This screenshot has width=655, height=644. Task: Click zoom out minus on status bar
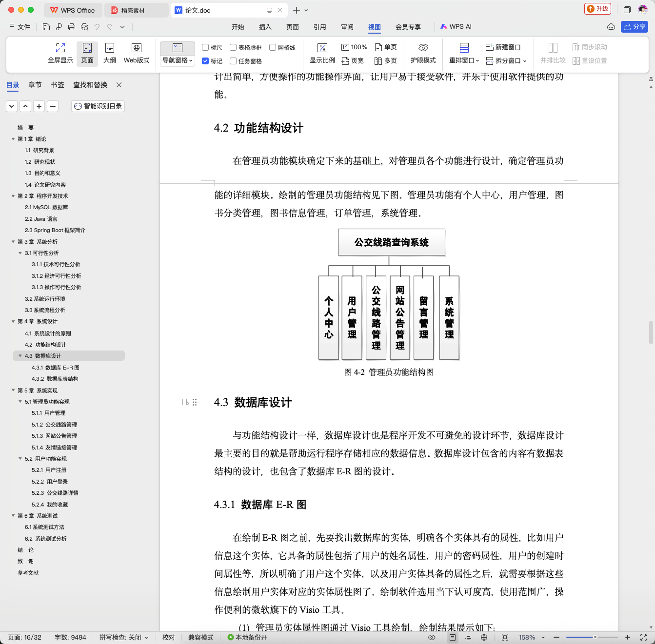click(x=556, y=637)
